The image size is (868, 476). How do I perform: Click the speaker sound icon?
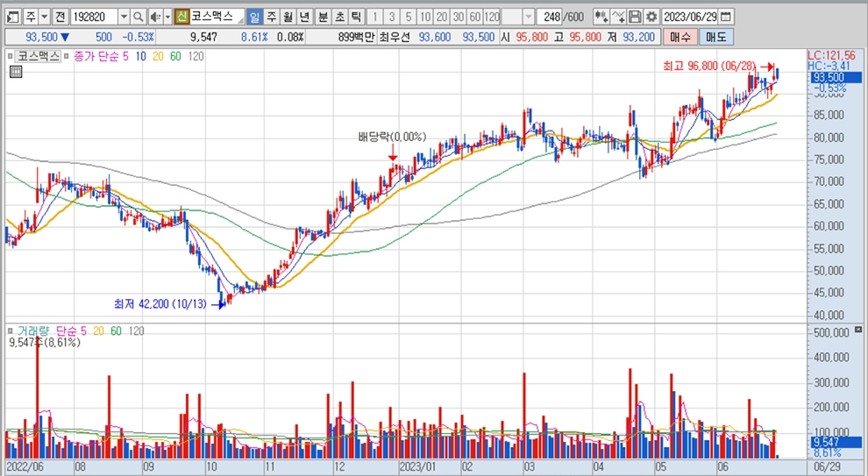pyautogui.click(x=153, y=18)
